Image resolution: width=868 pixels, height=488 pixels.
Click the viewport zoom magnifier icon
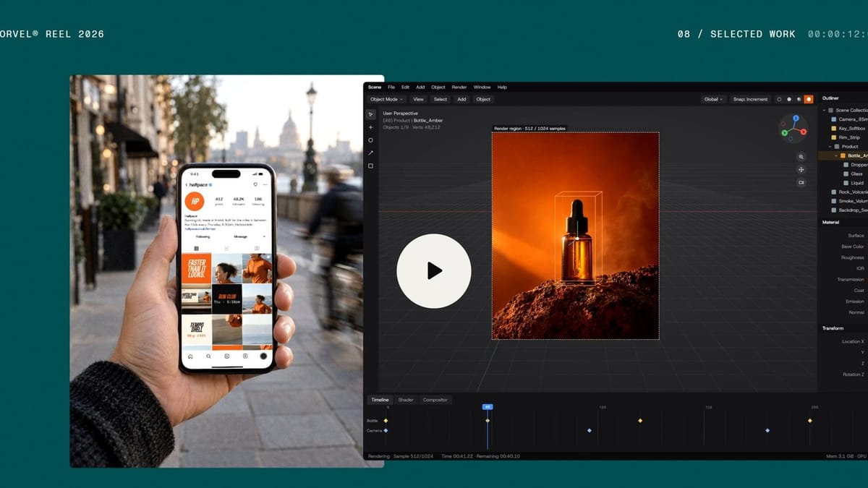click(x=801, y=157)
